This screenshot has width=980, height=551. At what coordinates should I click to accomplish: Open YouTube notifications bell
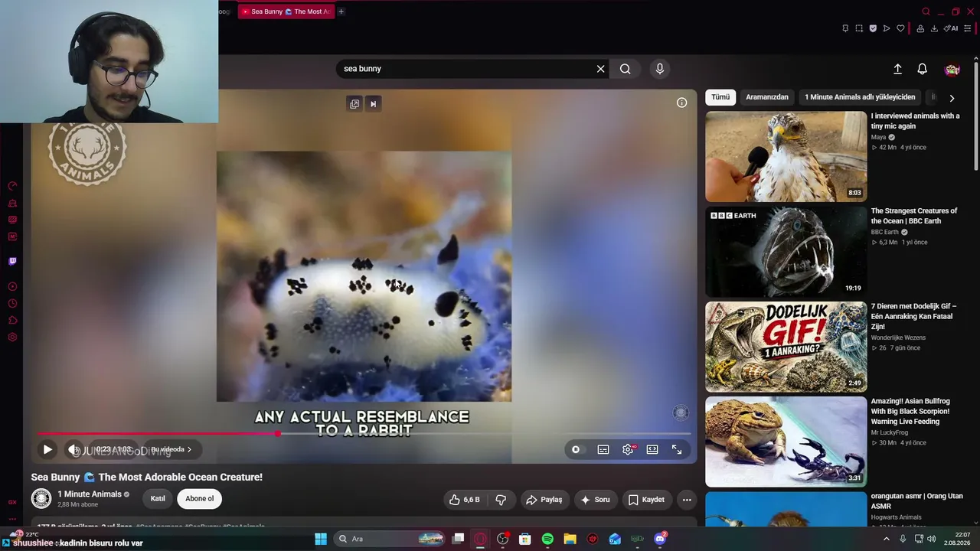point(922,69)
